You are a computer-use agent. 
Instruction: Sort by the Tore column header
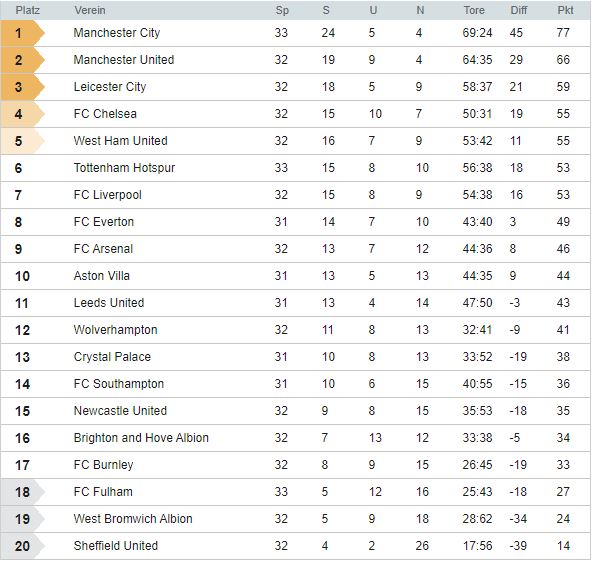(x=474, y=10)
